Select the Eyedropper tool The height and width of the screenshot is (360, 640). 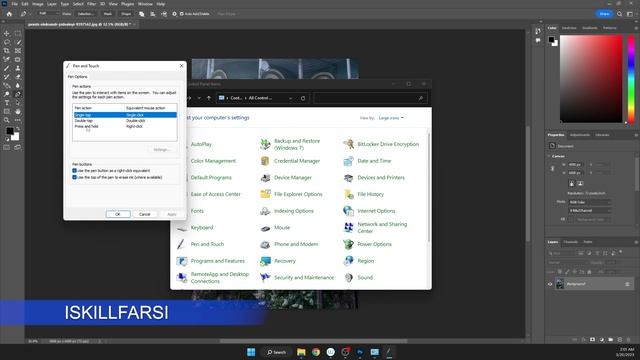[7, 60]
